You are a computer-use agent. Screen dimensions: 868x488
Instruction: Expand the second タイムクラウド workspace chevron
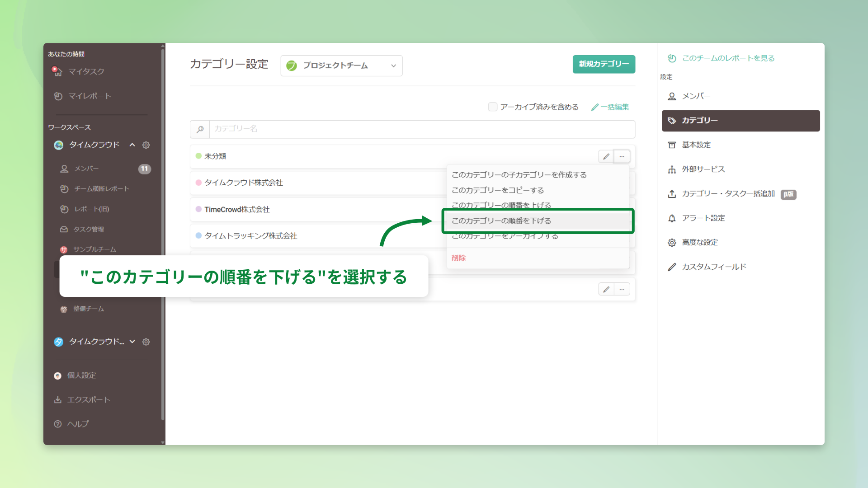pos(132,342)
